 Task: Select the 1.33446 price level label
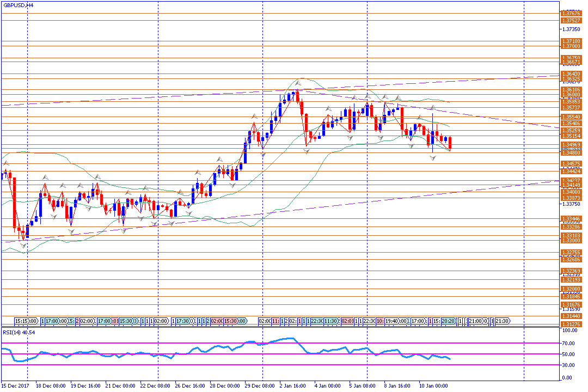571,219
